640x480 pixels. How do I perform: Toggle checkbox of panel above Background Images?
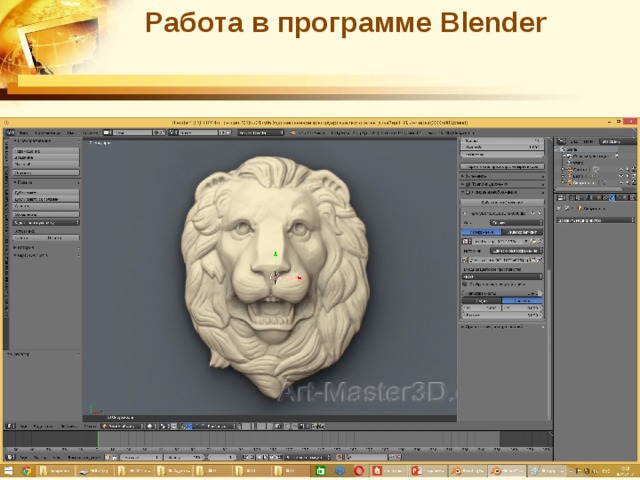468,184
